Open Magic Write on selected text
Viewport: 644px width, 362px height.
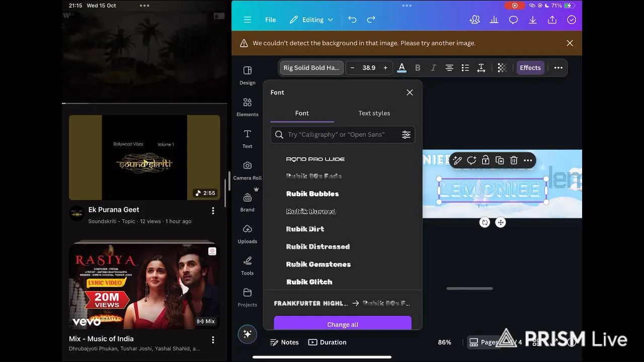click(x=457, y=160)
